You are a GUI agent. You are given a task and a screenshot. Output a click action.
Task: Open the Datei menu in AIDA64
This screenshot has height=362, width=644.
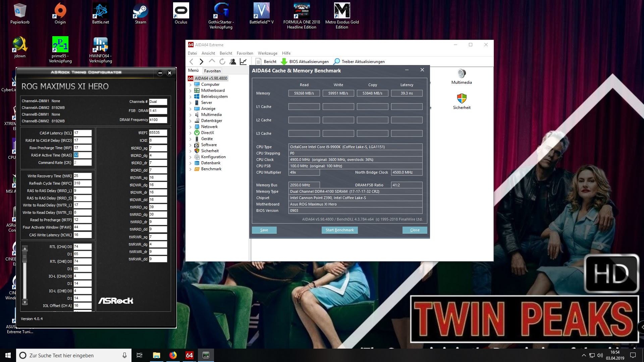[x=192, y=53]
